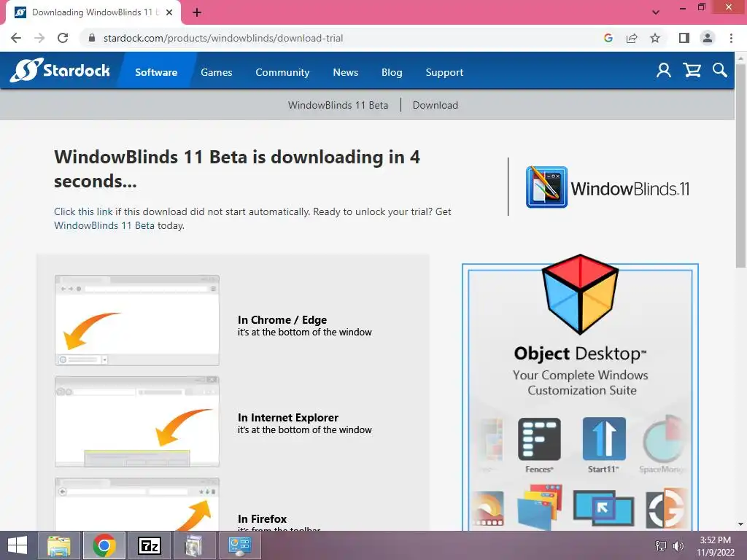Open the Windows Start button
This screenshot has width=747, height=560.
(x=18, y=545)
